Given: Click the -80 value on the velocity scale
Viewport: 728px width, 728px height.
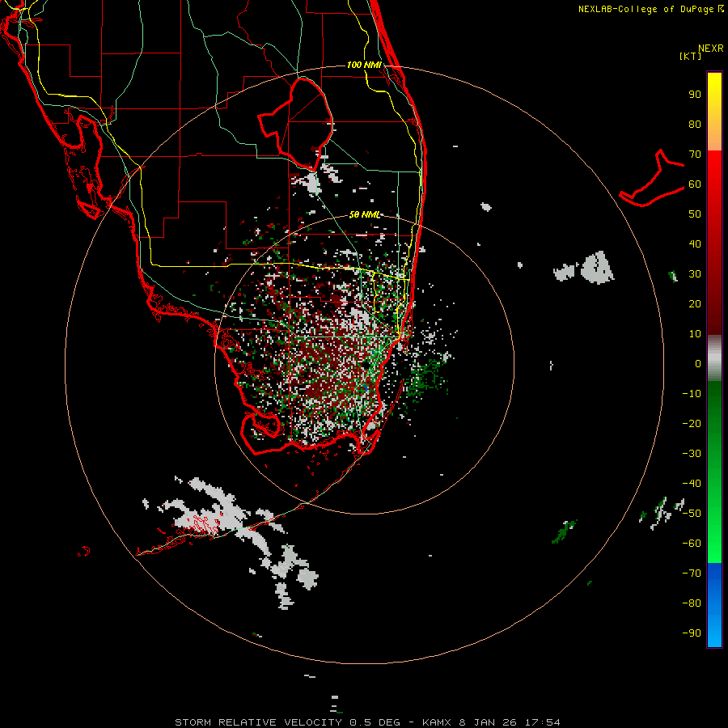Looking at the screenshot, I should click(692, 603).
